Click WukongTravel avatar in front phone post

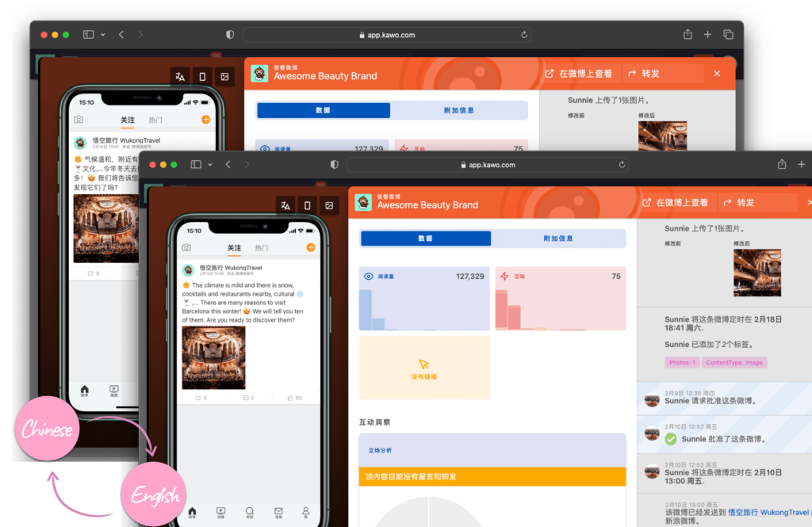point(189,269)
